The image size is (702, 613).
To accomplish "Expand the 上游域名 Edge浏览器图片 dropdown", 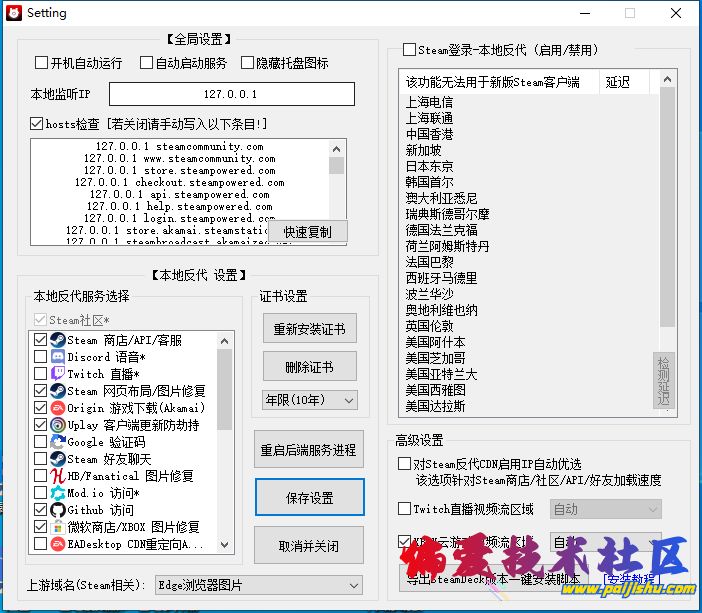I will [x=257, y=585].
